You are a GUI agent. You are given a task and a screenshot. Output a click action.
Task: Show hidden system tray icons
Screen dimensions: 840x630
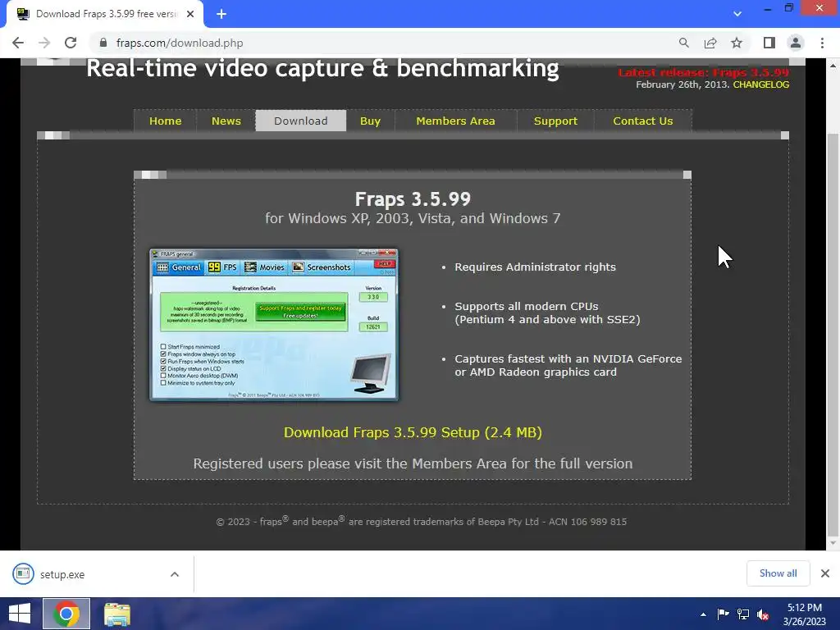(703, 614)
